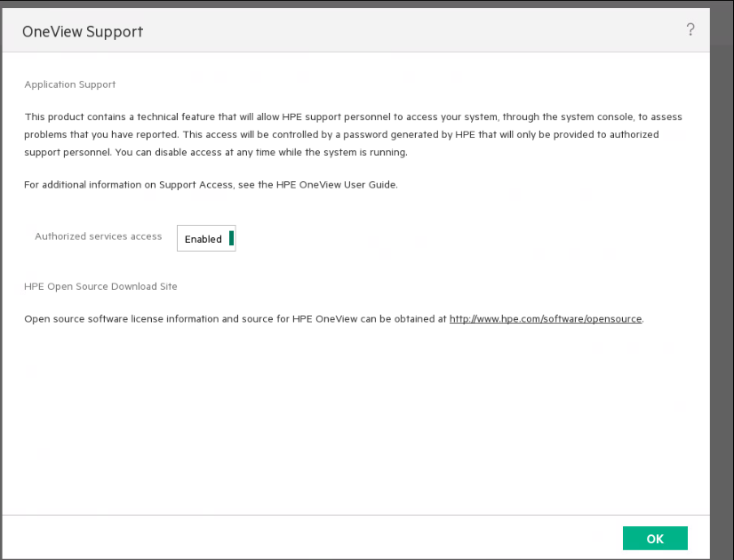The height and width of the screenshot is (560, 734).
Task: Click the "Application Support" section heading
Action: [70, 84]
